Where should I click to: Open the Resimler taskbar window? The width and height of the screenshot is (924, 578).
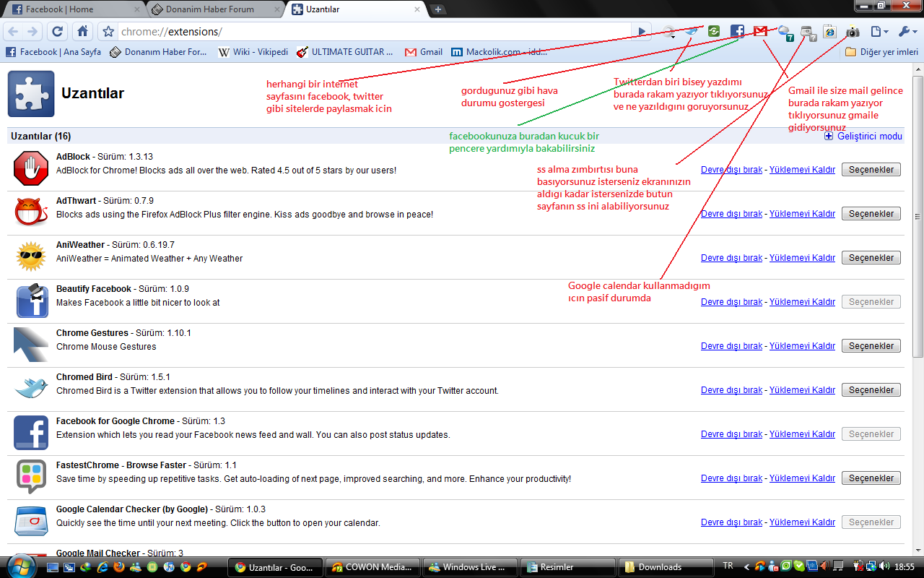point(567,567)
